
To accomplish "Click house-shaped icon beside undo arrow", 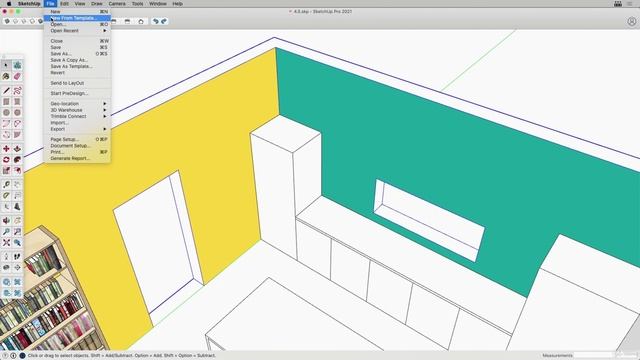I will [141, 21].
